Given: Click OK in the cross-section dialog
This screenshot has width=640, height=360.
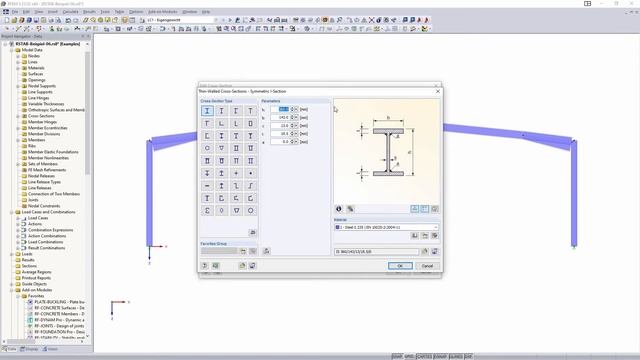Looking at the screenshot, I should (x=400, y=266).
